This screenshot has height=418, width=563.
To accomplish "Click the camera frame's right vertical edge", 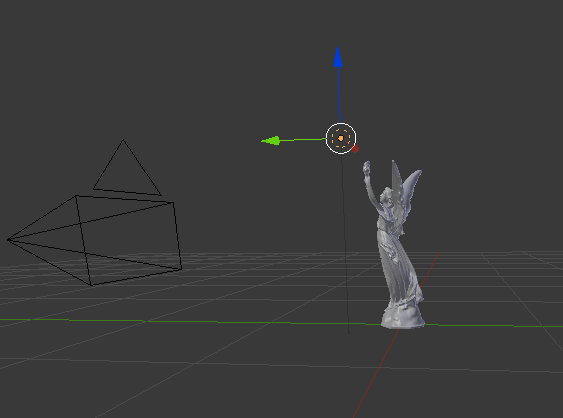I will pos(178,235).
